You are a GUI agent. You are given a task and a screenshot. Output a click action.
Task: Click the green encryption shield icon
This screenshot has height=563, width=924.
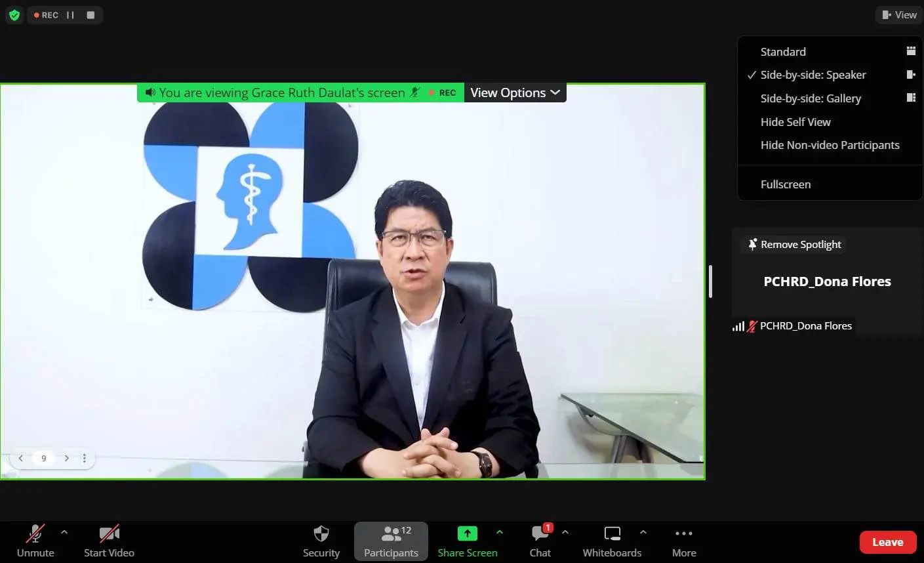[14, 15]
